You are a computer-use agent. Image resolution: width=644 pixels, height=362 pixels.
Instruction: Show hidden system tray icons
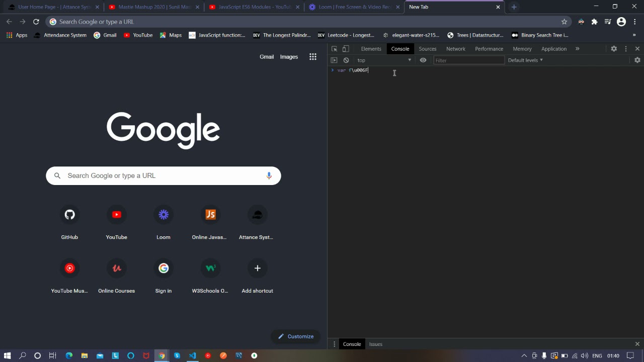click(524, 355)
